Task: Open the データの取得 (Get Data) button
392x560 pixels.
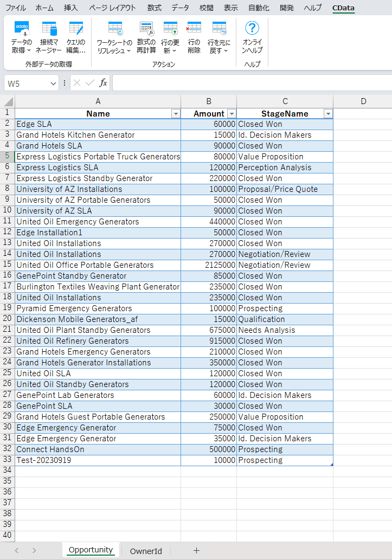Action: (x=22, y=37)
